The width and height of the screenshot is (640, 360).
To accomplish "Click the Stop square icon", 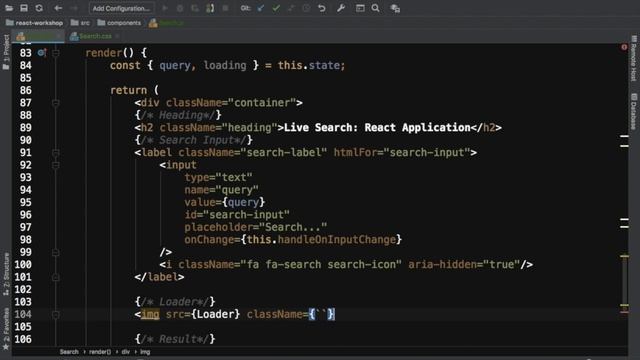I will 225,8.
